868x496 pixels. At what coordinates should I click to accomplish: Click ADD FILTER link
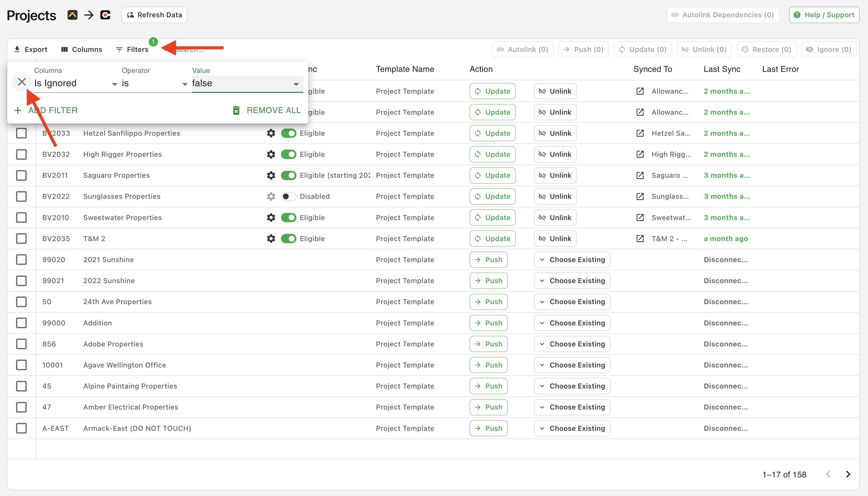[47, 110]
